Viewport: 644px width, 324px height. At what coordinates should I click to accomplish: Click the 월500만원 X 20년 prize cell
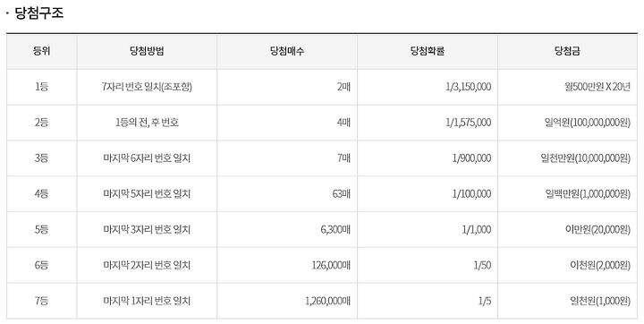click(568, 87)
